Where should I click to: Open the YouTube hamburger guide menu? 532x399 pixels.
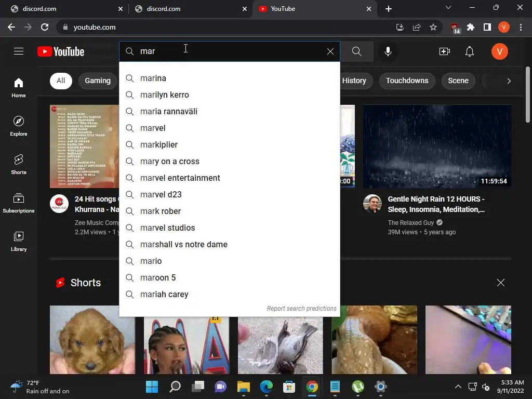[19, 51]
